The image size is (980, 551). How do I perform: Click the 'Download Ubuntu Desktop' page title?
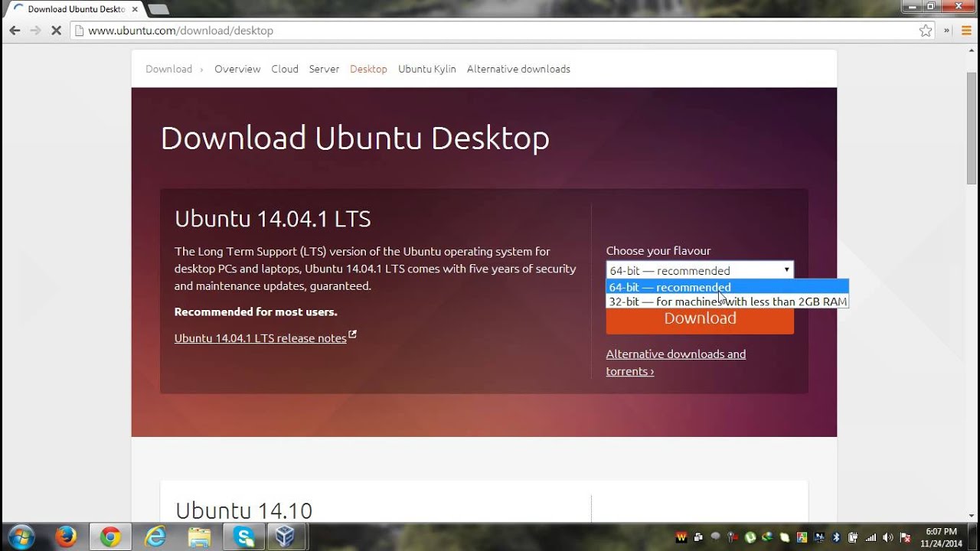click(x=355, y=138)
